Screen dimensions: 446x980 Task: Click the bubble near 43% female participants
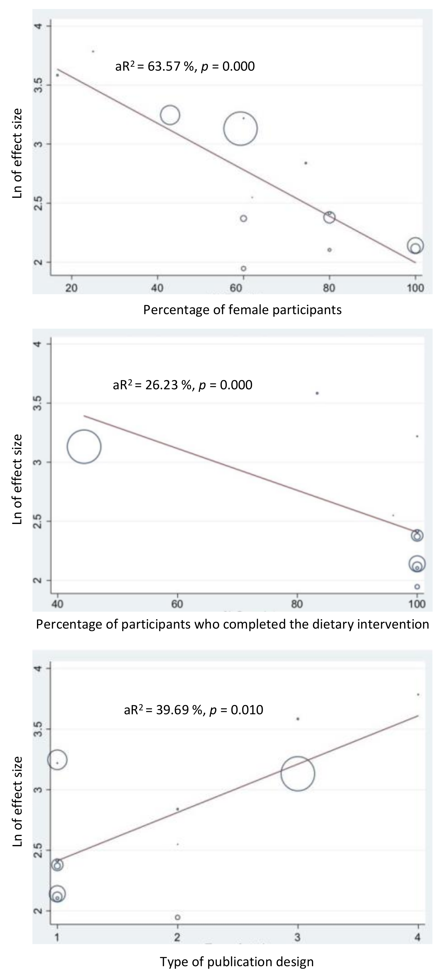point(170,115)
